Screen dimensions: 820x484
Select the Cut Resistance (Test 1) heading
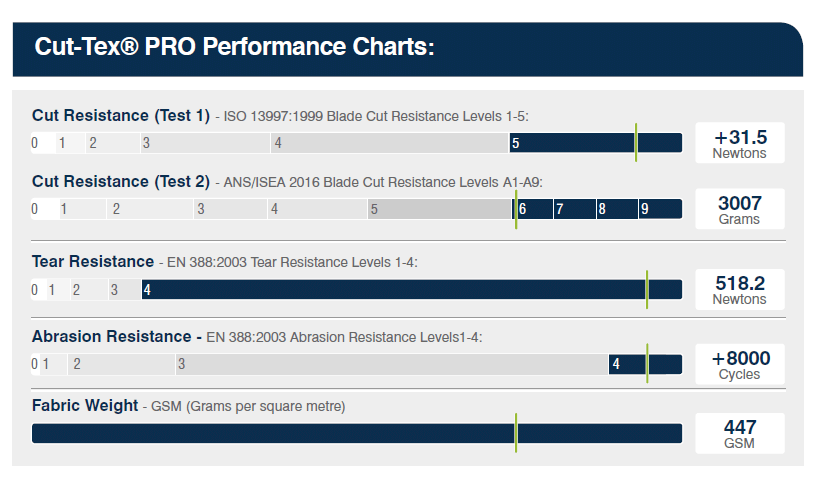coord(121,115)
